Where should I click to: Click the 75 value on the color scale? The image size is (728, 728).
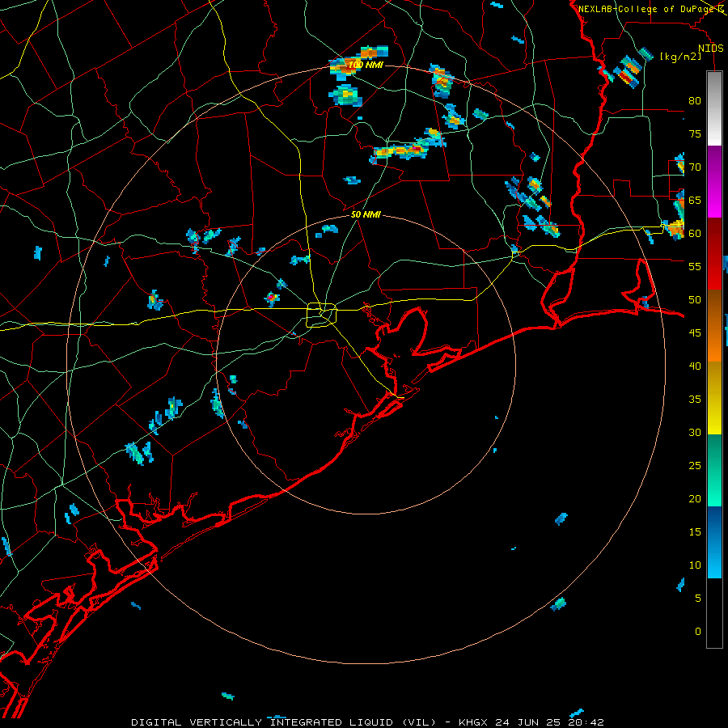point(695,133)
